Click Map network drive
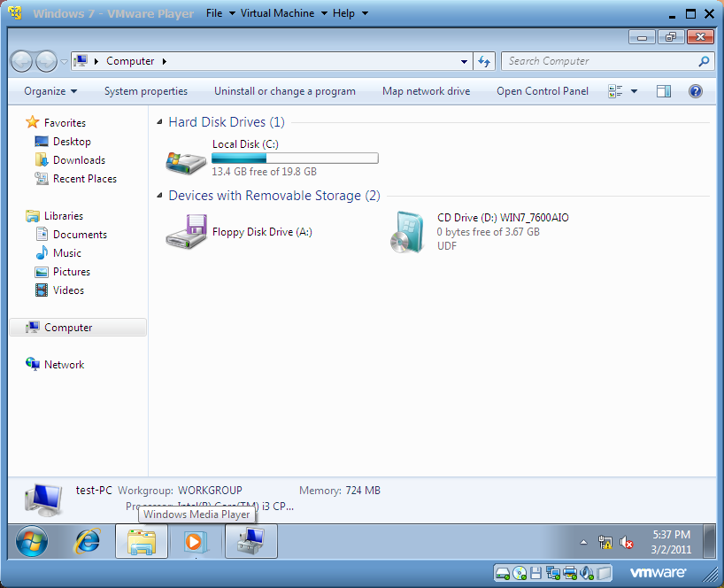This screenshot has height=588, width=724. [427, 91]
